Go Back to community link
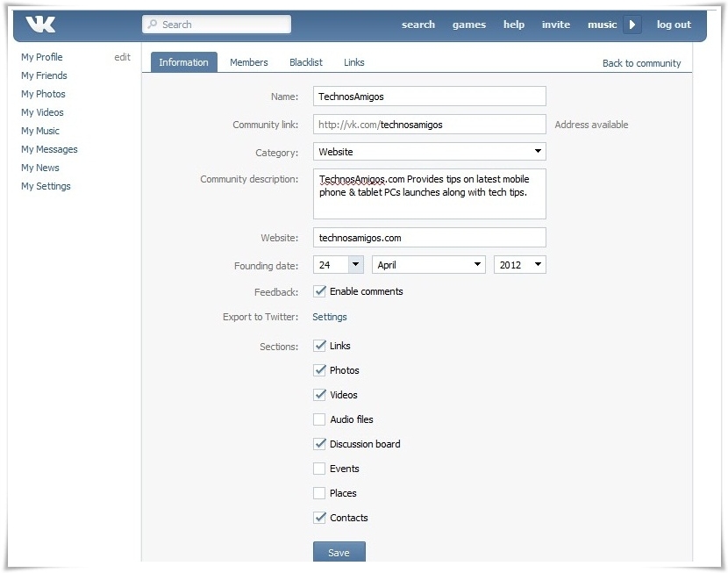Screen dimensions: 728x573 [x=642, y=63]
